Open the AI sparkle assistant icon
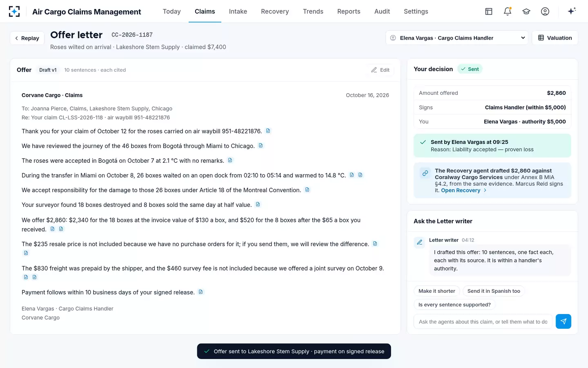Viewport: 588px width, 368px height. pos(572,11)
